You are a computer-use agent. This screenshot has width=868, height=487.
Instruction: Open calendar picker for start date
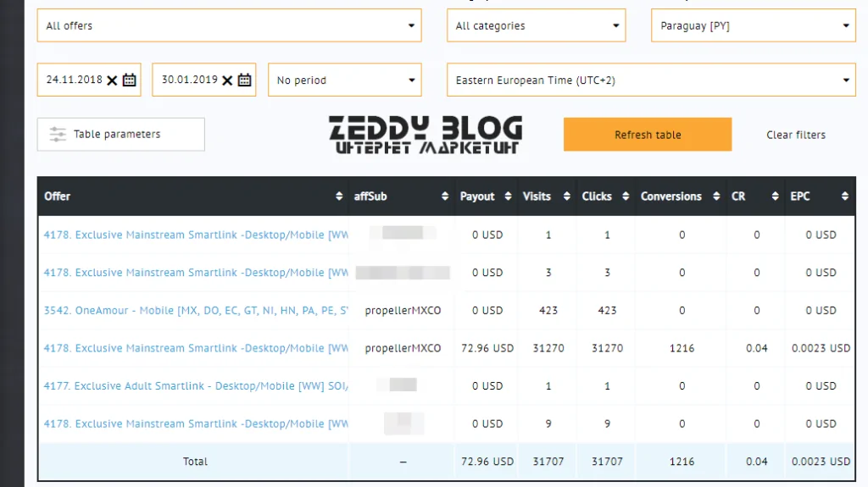(130, 80)
